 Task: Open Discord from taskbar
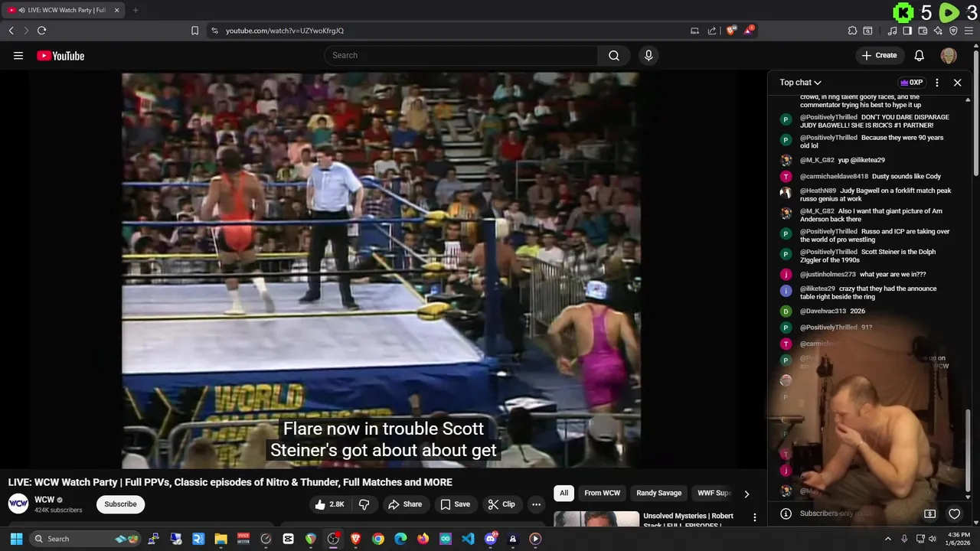(491, 539)
